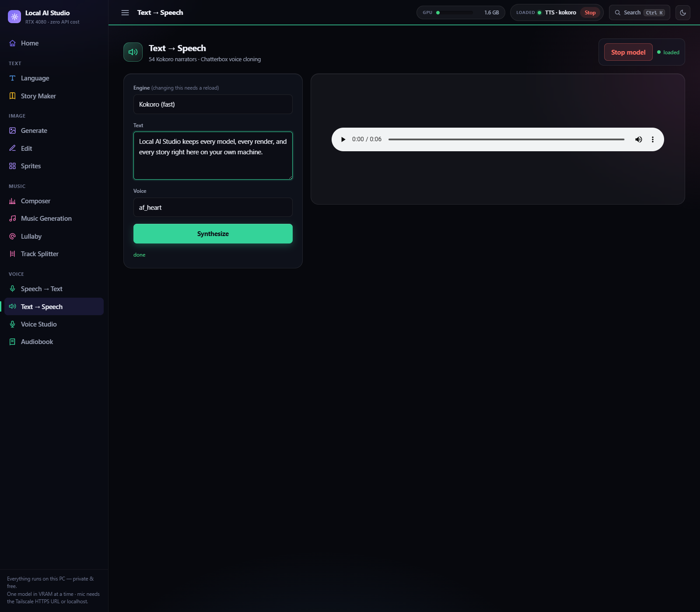Click the 'done' status text
The height and width of the screenshot is (612, 700).
point(140,255)
